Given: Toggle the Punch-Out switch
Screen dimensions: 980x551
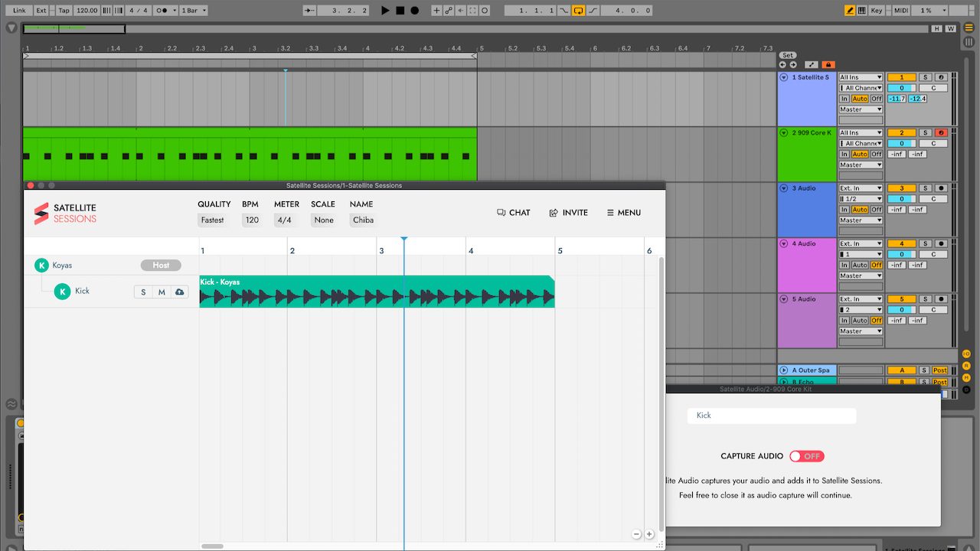Looking at the screenshot, I should click(592, 11).
